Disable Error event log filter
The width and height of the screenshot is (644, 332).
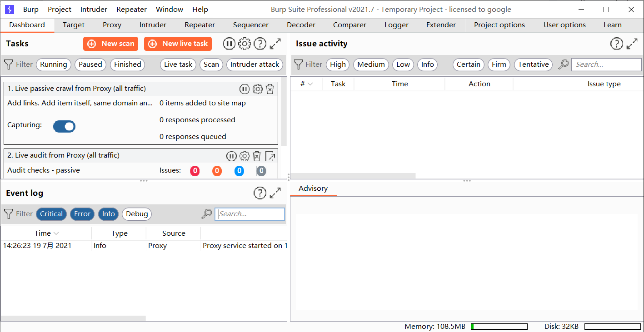point(82,214)
